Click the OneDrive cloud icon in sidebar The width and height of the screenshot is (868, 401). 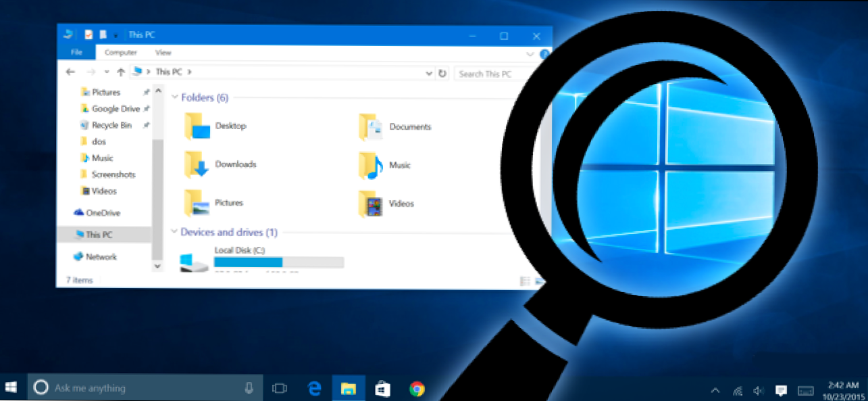click(x=78, y=212)
